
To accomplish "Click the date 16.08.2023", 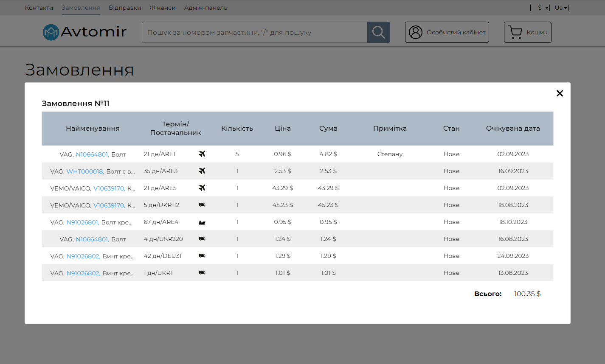I will [x=513, y=239].
